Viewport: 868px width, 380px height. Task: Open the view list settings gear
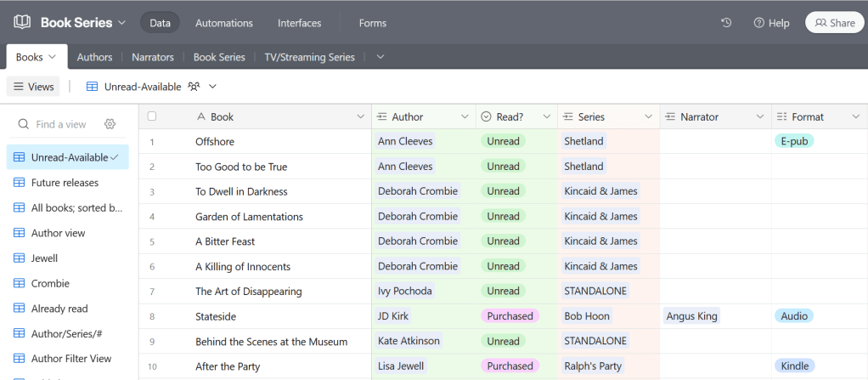110,124
